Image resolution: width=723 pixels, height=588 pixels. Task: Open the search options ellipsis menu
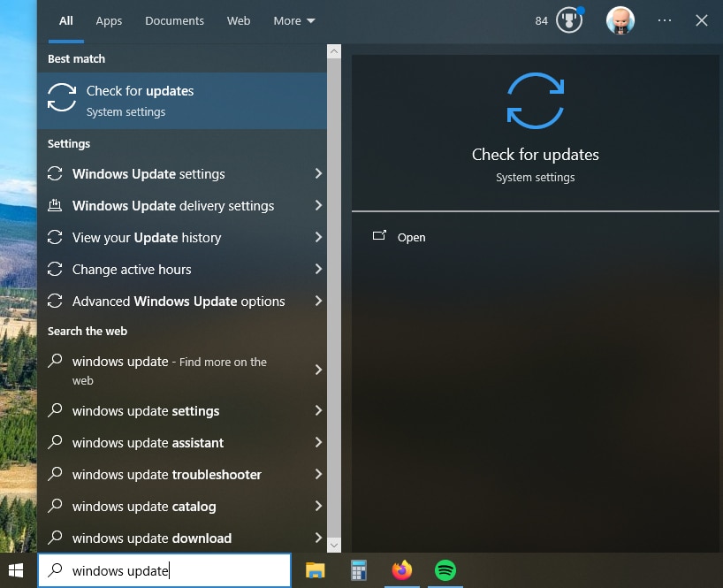(x=664, y=19)
